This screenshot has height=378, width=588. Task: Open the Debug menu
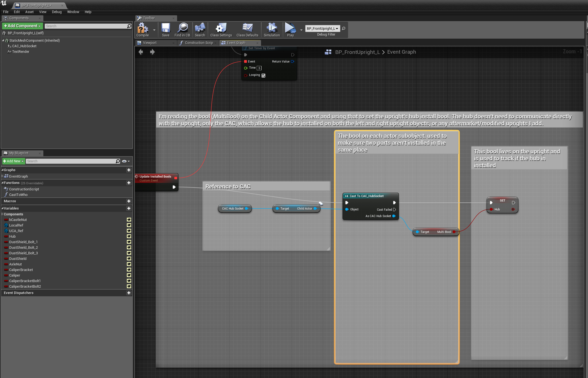coord(57,12)
